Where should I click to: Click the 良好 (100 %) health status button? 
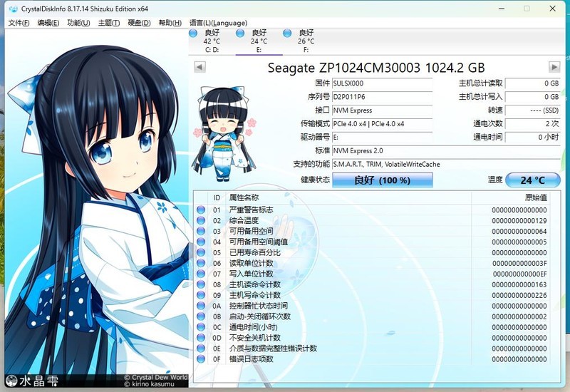383,180
